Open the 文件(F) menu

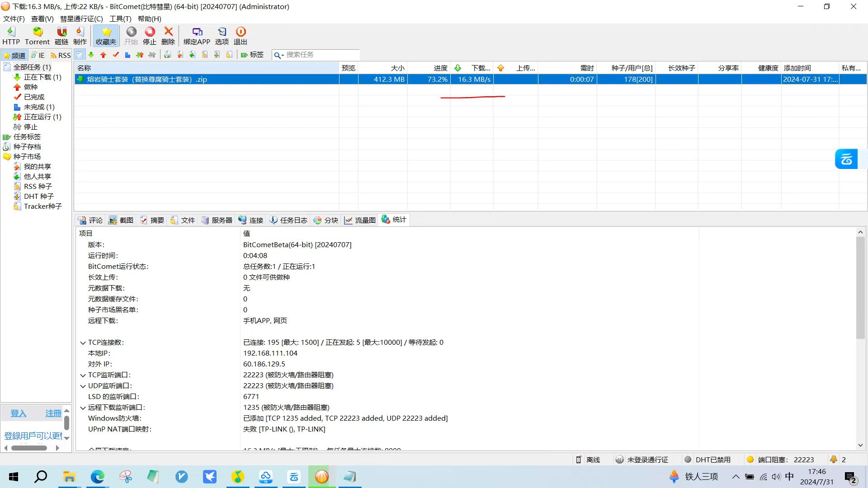tap(14, 19)
